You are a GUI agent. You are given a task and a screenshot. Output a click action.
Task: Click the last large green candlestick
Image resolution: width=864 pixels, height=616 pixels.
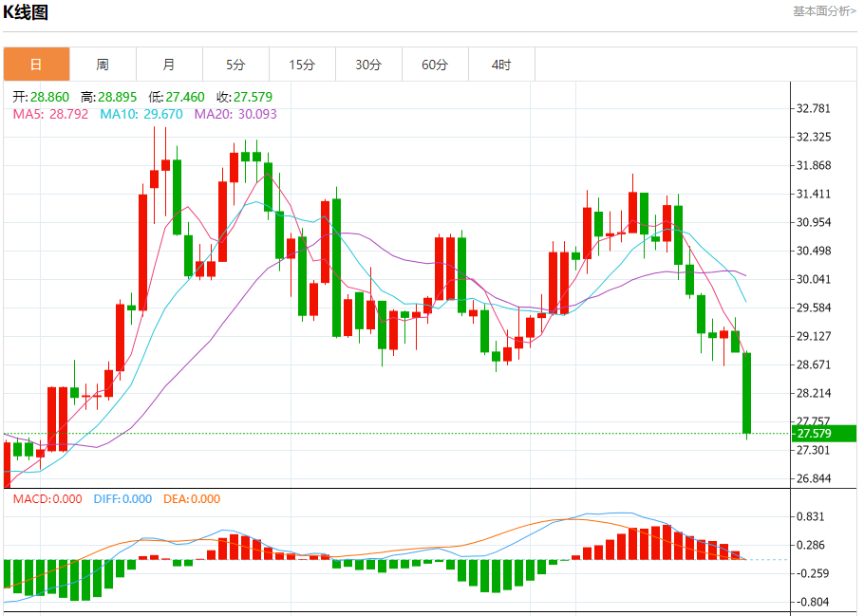[x=747, y=392]
